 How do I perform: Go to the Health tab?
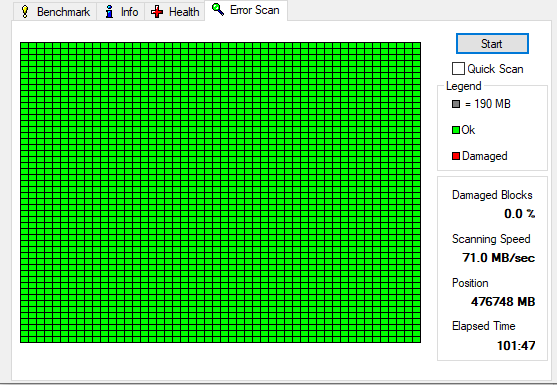(x=174, y=11)
